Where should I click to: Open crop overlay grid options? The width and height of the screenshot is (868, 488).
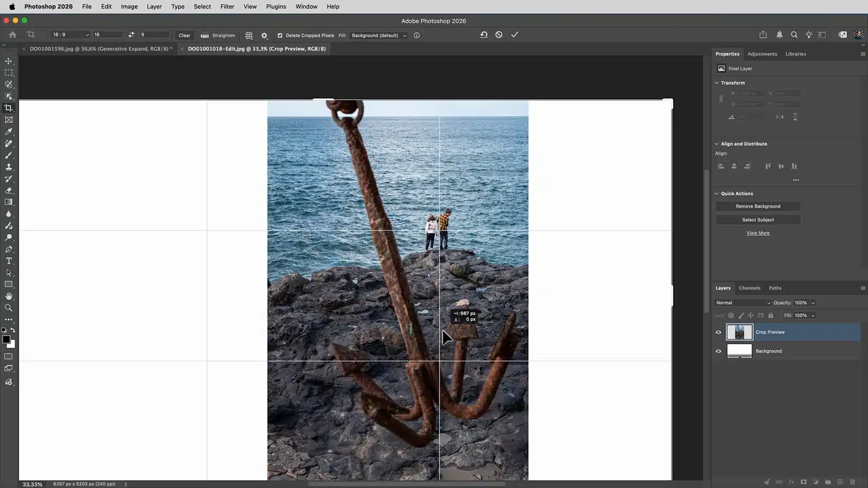[249, 35]
